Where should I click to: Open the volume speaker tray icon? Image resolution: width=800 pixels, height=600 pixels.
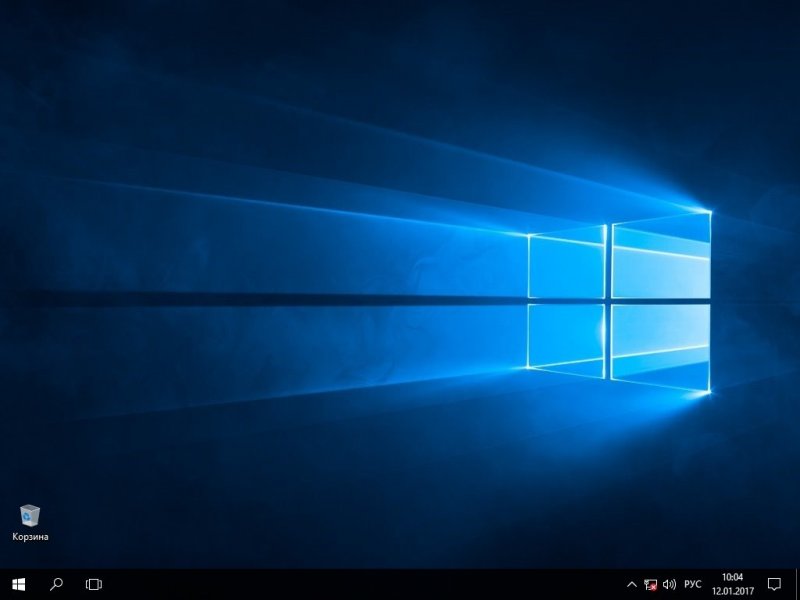669,585
